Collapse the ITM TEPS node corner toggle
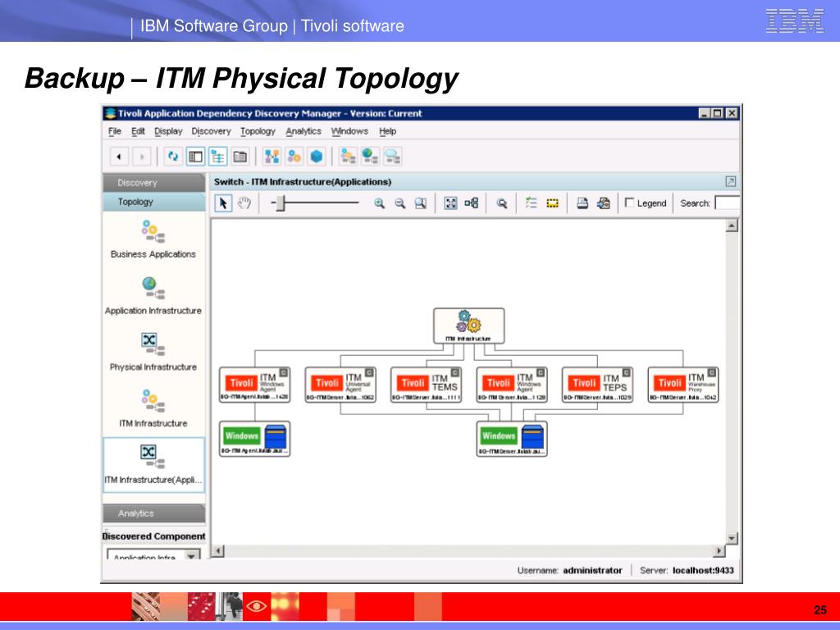Viewport: 840px width, 630px height. [x=626, y=373]
